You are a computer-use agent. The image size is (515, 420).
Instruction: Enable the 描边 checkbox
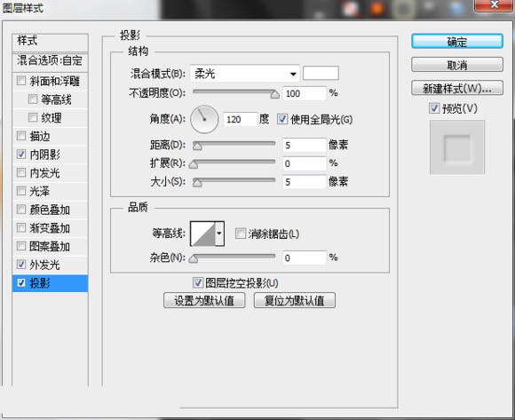[21, 136]
